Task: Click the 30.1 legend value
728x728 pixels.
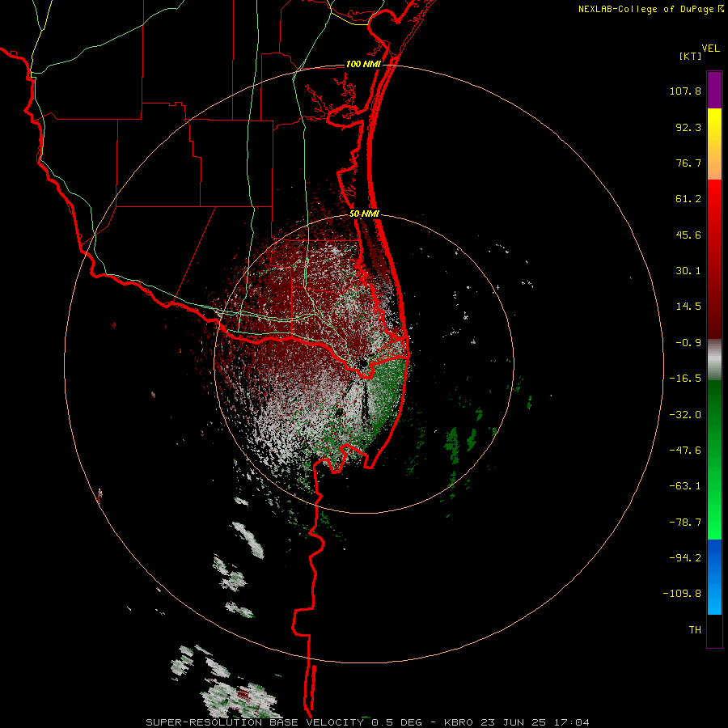Action: pyautogui.click(x=688, y=271)
